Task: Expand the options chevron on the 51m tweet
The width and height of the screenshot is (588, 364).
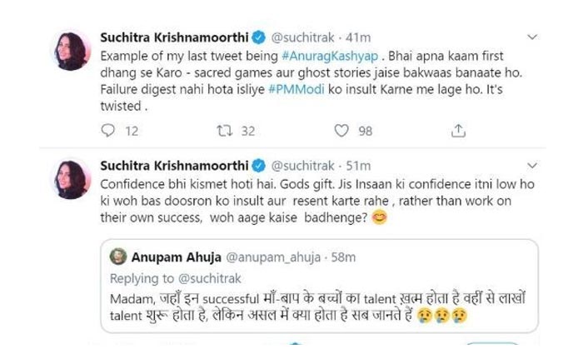Action: pos(532,165)
